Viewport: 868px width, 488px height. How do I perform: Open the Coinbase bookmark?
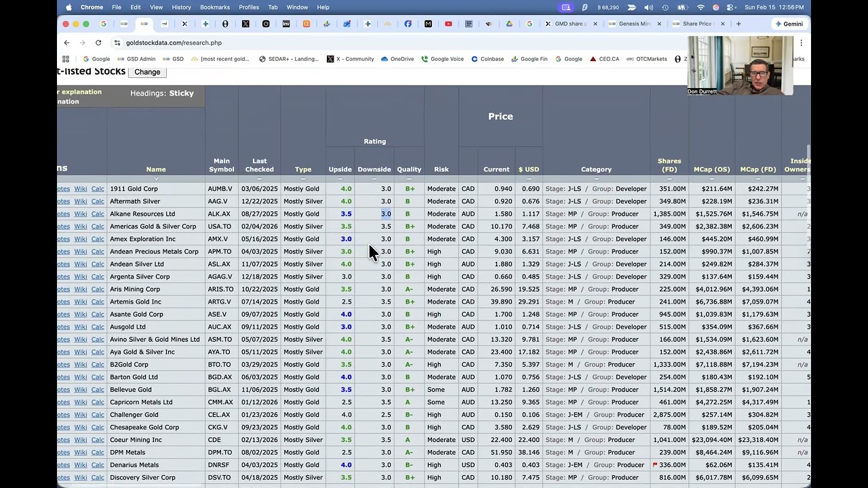pos(487,59)
